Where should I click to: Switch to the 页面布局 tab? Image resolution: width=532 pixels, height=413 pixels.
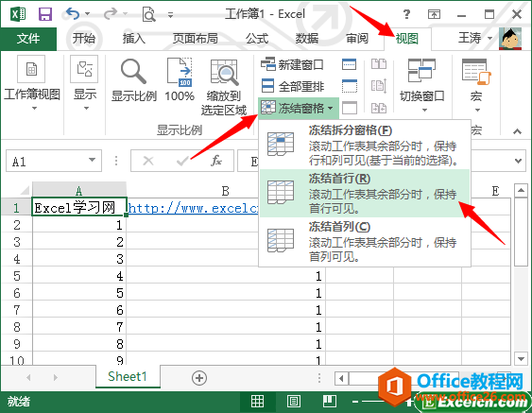pyautogui.click(x=196, y=39)
